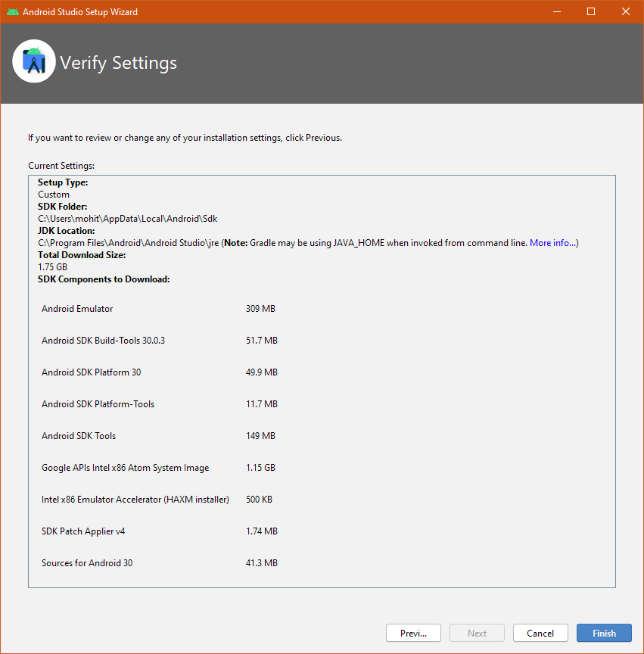Close the Setup Wizard window
The image size is (644, 654).
tap(625, 12)
